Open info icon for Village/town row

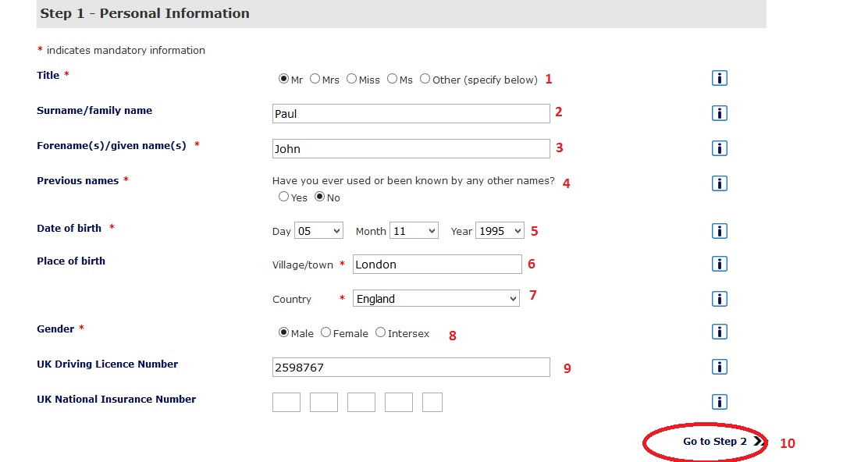click(x=720, y=264)
